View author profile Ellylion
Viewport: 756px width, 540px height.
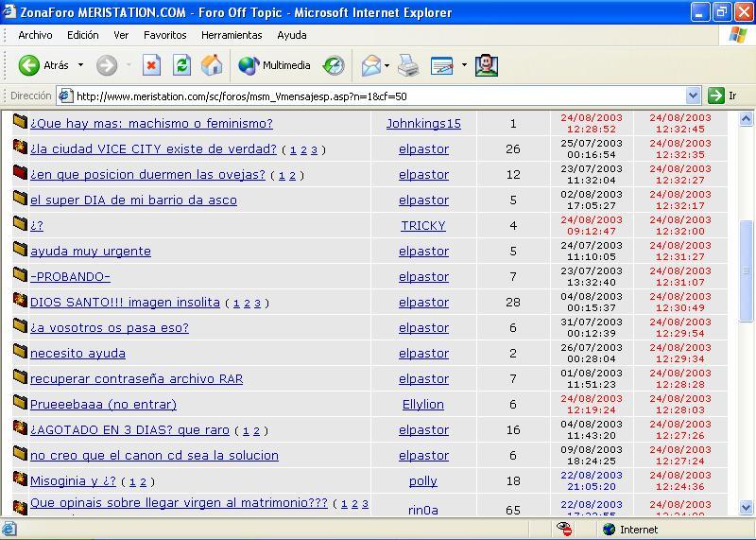pyautogui.click(x=423, y=405)
